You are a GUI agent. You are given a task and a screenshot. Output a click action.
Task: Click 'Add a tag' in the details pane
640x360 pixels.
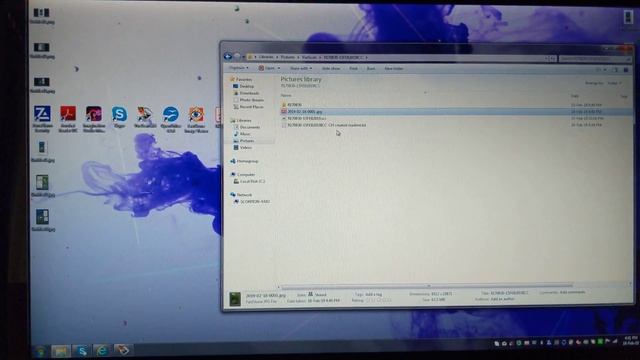click(x=374, y=294)
